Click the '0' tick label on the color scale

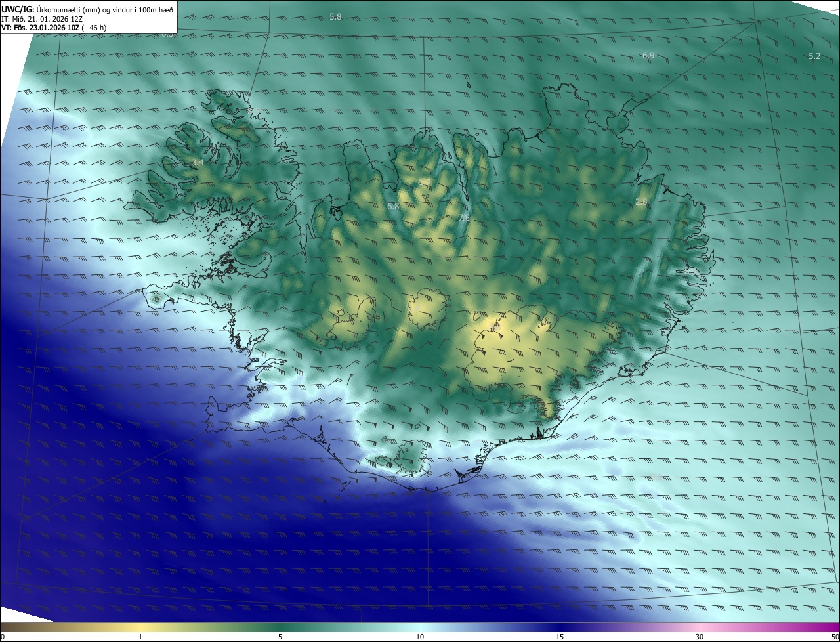point(3,637)
